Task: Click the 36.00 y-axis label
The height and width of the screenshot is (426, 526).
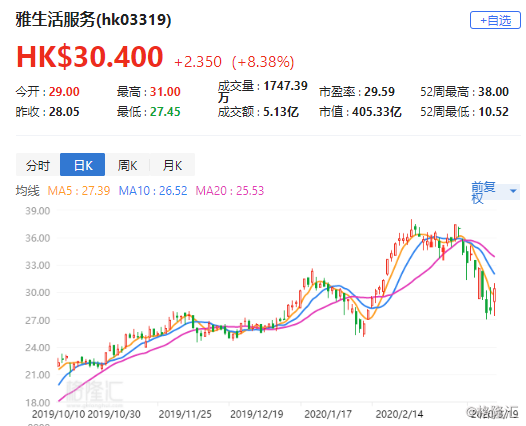Action: tap(38, 238)
